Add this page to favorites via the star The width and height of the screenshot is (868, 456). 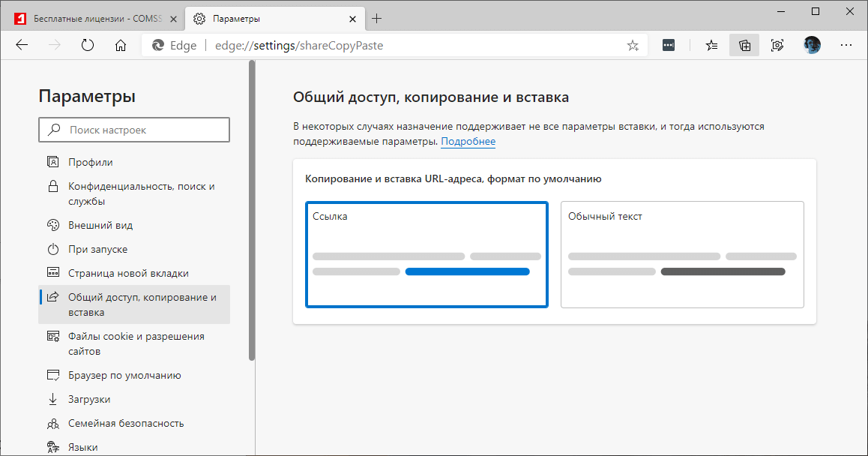click(x=632, y=45)
